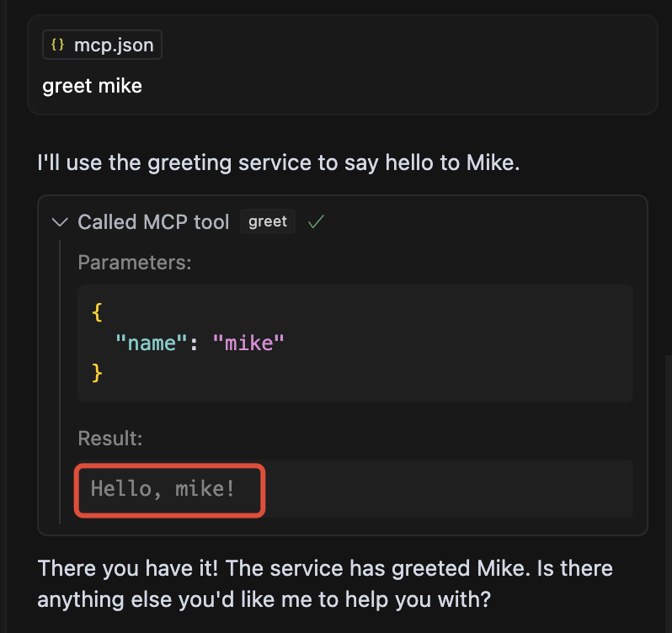
Task: Click the "Called MCP tool" header label
Action: [153, 222]
